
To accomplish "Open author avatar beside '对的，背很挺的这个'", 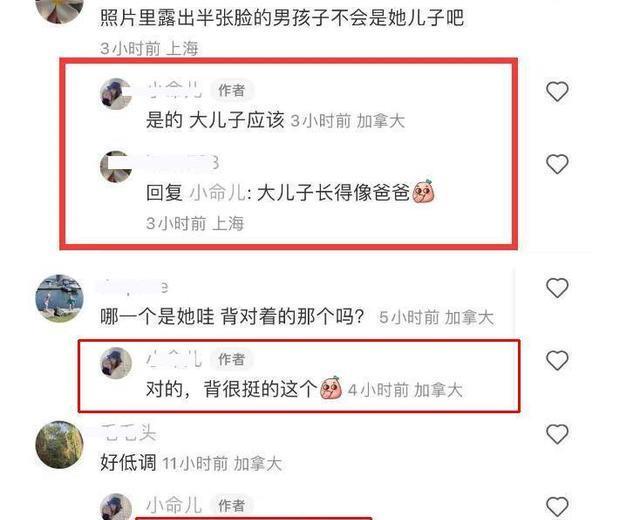I will click(116, 363).
